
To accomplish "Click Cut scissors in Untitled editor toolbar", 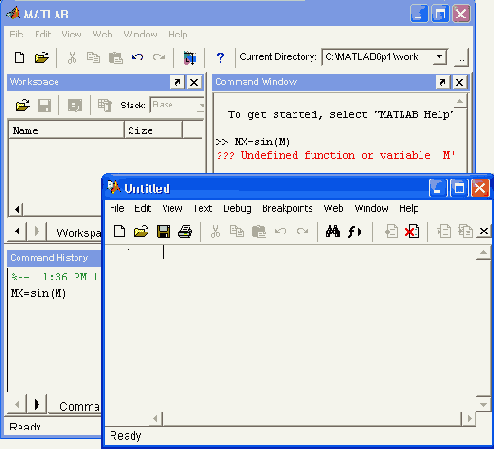I will pyautogui.click(x=215, y=231).
